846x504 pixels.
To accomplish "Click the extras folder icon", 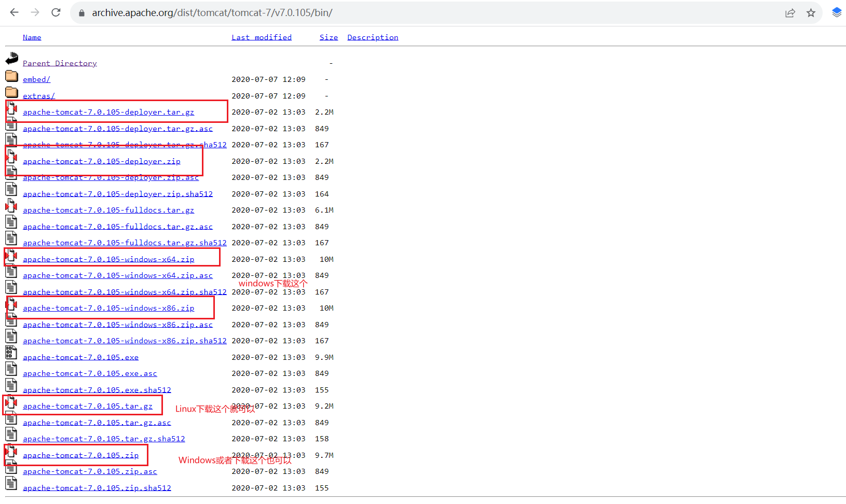I will pos(11,92).
